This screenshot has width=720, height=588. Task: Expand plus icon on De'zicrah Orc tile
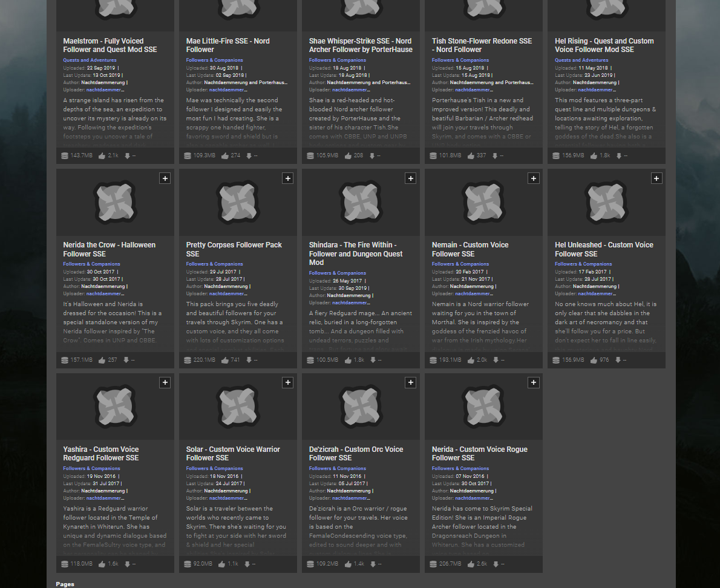410,382
